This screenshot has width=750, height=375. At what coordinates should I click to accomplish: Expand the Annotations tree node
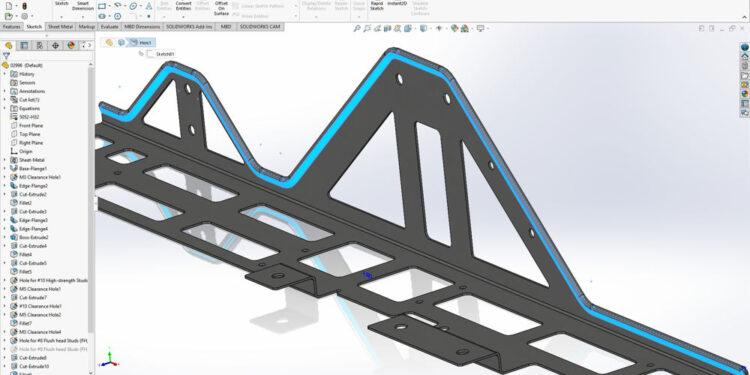point(5,91)
